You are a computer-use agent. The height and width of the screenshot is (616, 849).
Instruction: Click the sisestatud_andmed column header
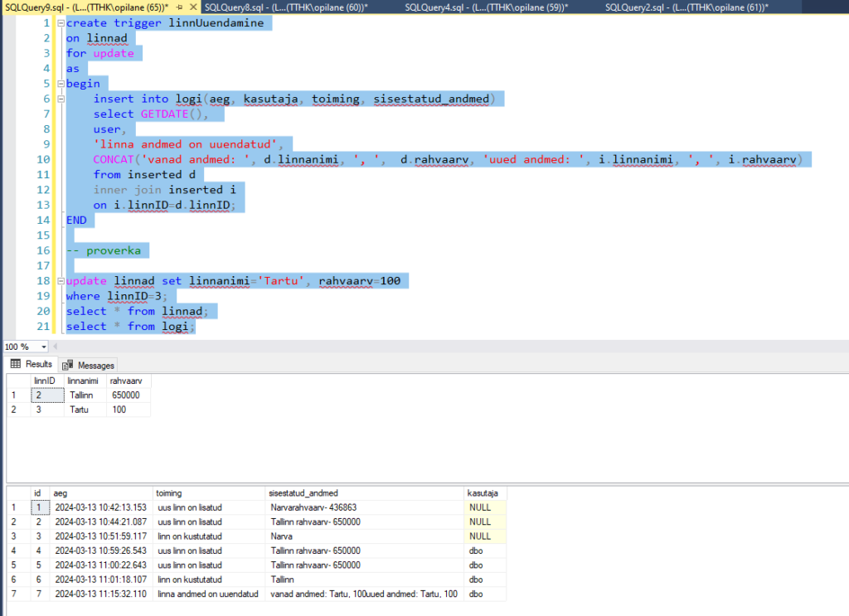pyautogui.click(x=365, y=493)
